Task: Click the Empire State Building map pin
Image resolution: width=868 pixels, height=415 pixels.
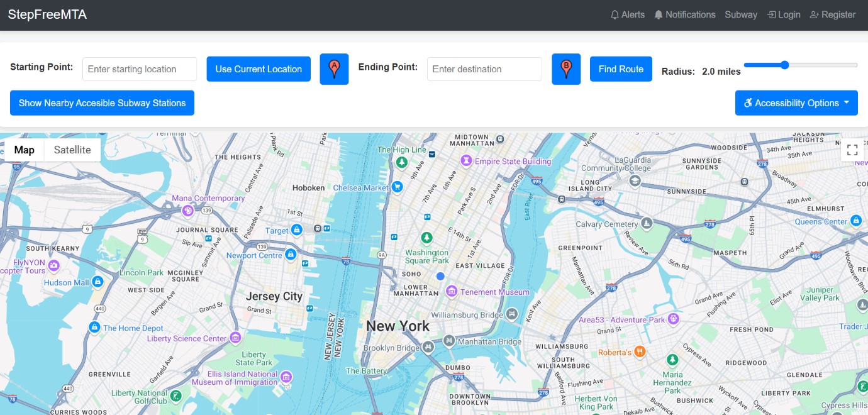Action: [466, 161]
